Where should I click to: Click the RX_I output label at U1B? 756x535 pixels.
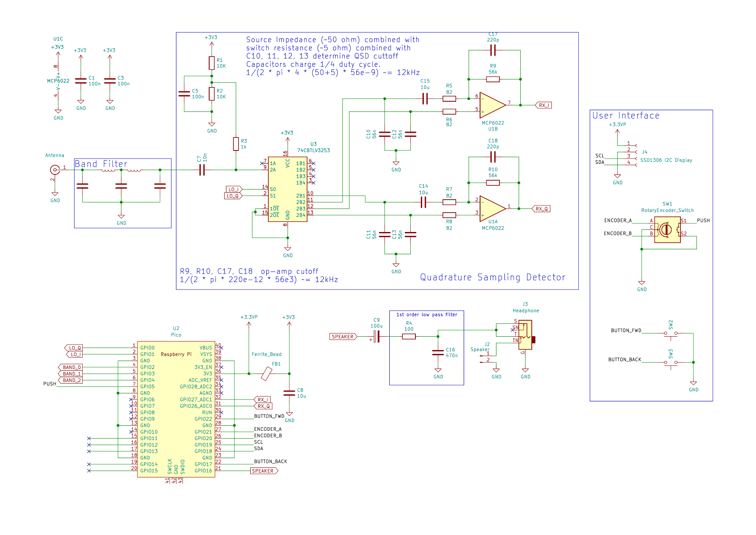[x=543, y=105]
